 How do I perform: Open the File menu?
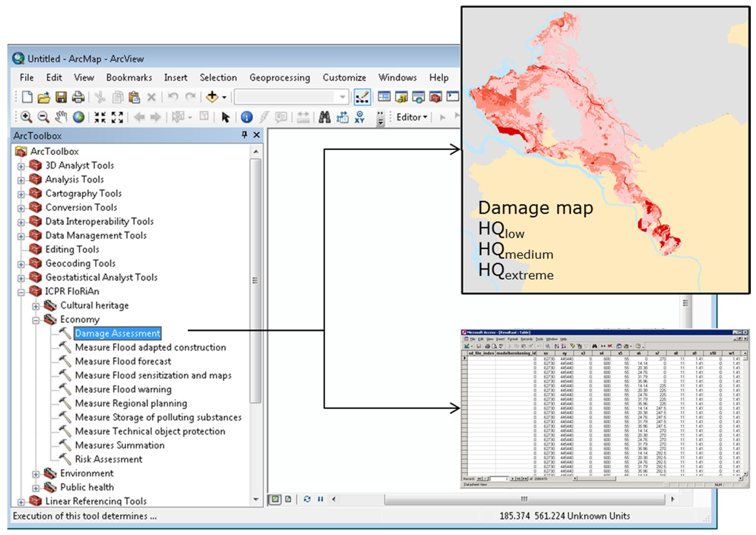click(27, 78)
